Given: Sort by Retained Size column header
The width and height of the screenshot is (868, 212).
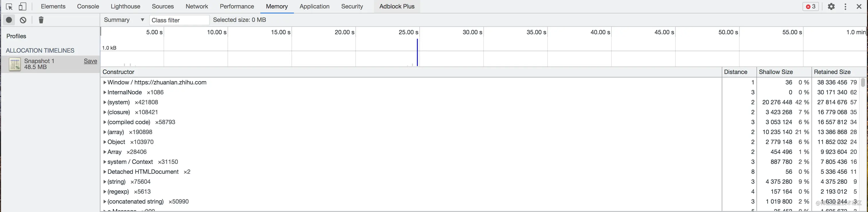Looking at the screenshot, I should (832, 72).
